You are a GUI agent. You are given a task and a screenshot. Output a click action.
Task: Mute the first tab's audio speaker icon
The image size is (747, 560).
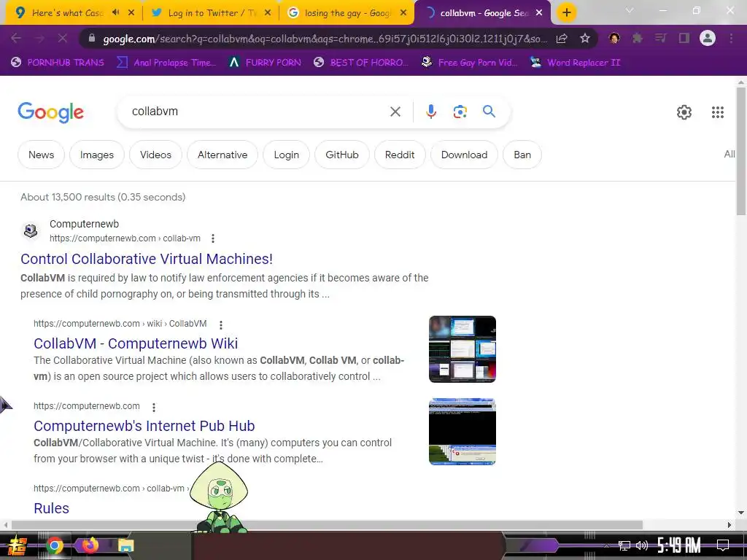click(115, 13)
